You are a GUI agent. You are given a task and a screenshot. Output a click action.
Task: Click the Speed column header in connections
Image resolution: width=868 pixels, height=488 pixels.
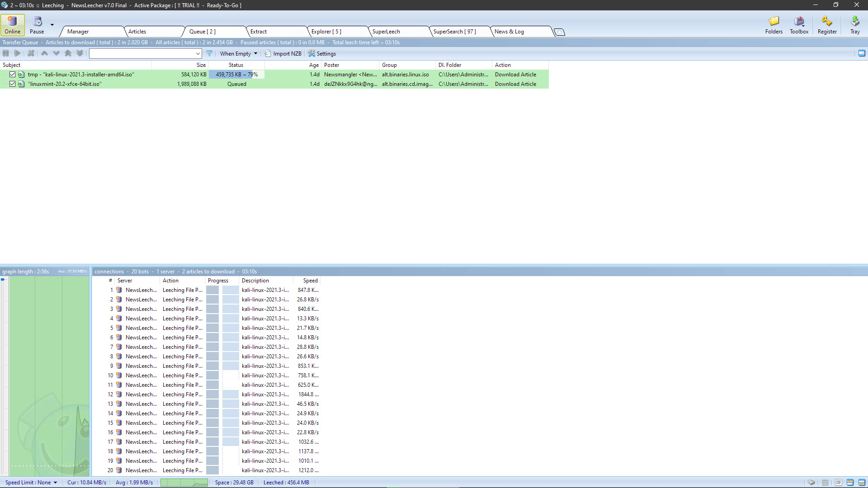(x=307, y=281)
